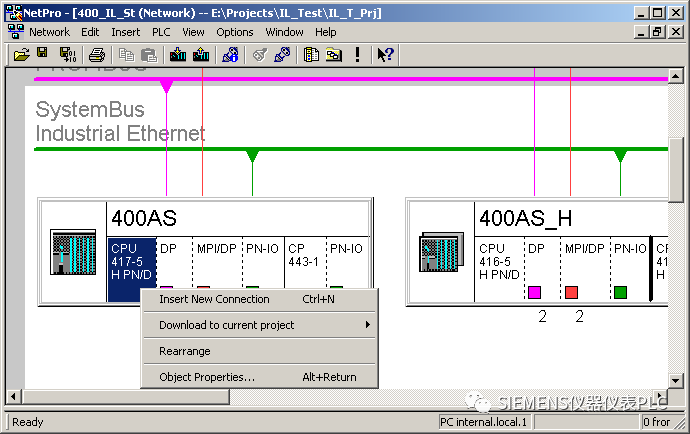Click the magenta DP node square in 400AS_H
This screenshot has width=690, height=434.
click(534, 292)
